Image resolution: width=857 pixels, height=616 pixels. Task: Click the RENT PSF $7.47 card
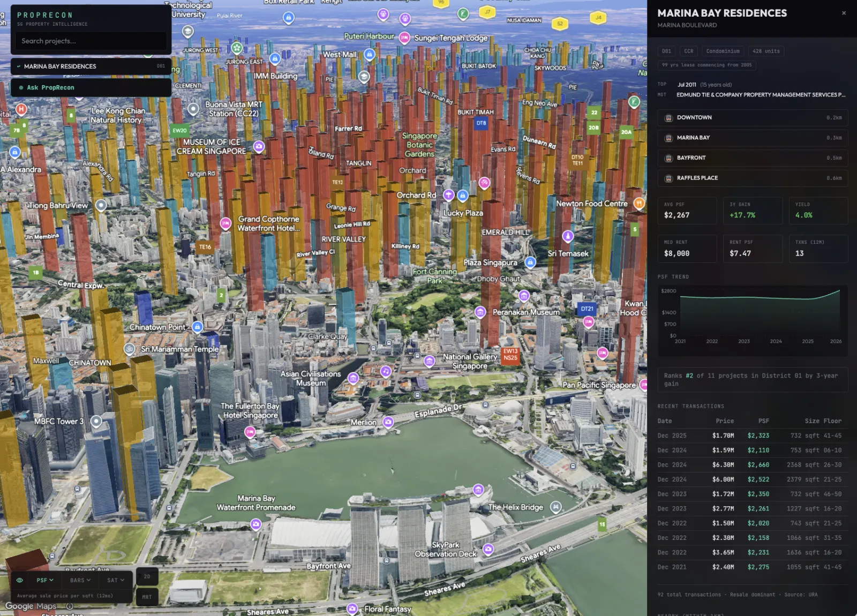[x=753, y=249]
